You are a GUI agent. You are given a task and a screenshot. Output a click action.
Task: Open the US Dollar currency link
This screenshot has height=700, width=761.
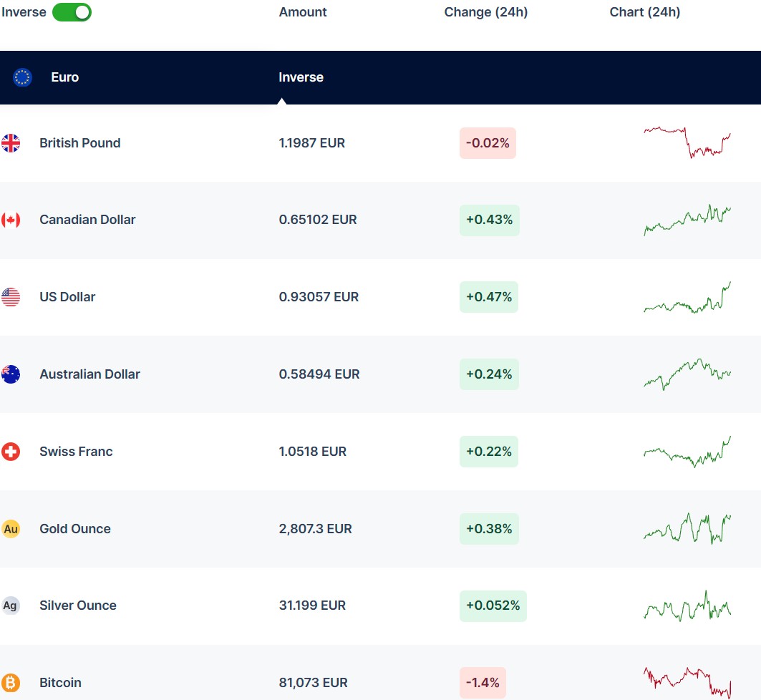(x=67, y=297)
